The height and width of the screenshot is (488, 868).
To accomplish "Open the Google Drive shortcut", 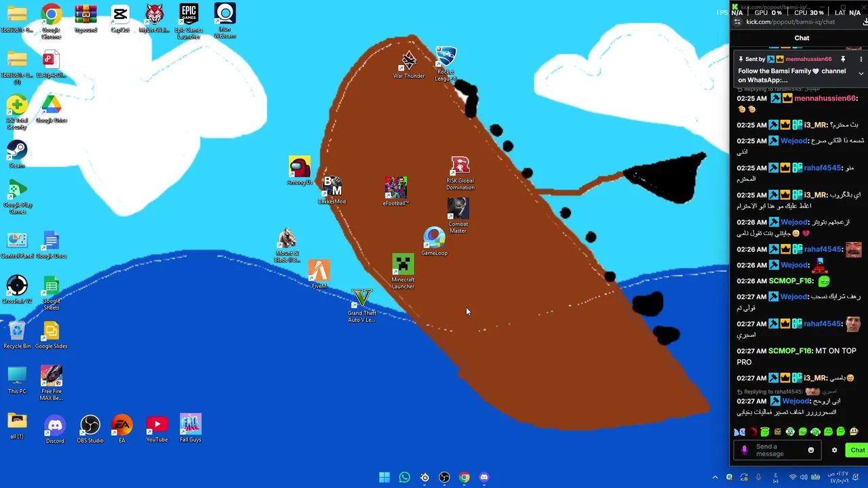I will pyautogui.click(x=51, y=109).
